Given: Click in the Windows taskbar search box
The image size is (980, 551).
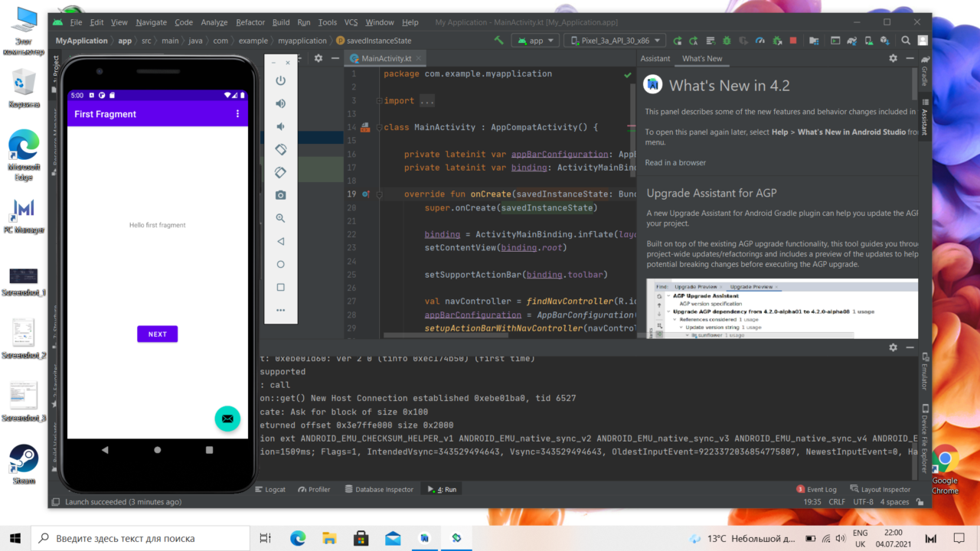Looking at the screenshot, I should (140, 538).
